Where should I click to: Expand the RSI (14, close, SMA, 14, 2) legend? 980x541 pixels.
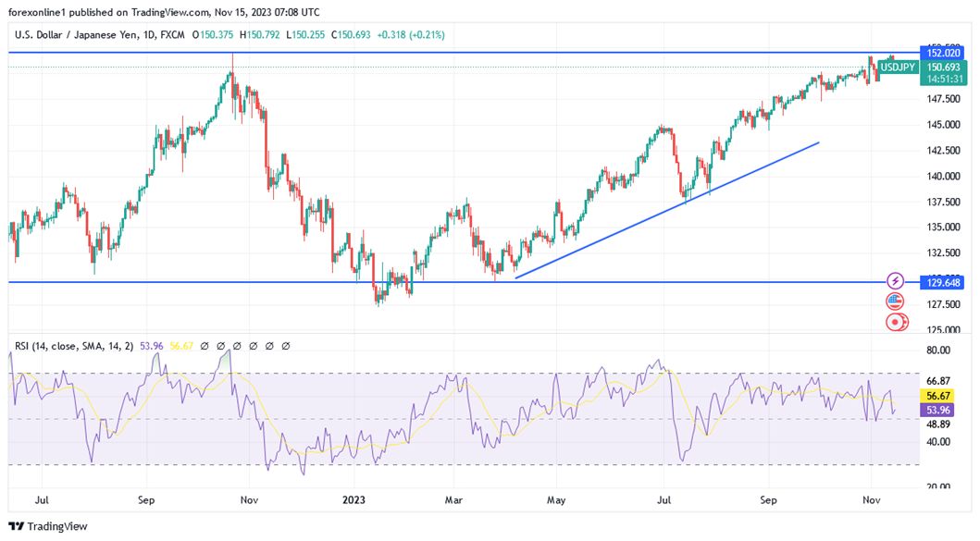tap(74, 345)
